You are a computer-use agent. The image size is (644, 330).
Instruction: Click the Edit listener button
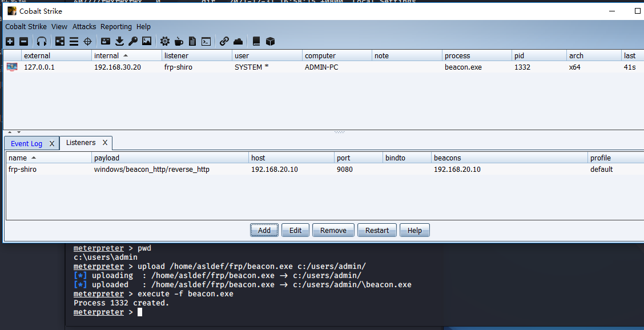[295, 231]
